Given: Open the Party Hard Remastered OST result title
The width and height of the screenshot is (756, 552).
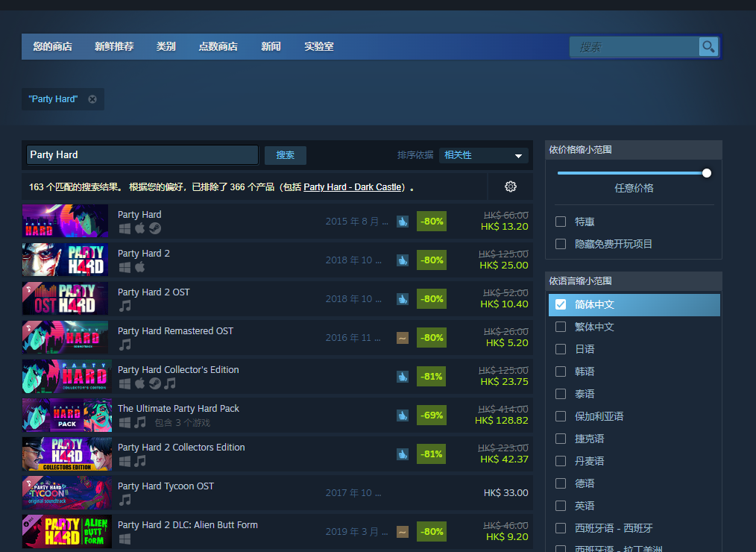Looking at the screenshot, I should click(175, 331).
